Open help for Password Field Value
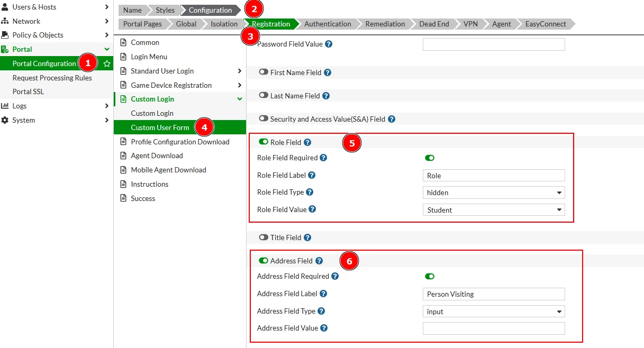Viewport: 644px width, 348px height. click(329, 44)
